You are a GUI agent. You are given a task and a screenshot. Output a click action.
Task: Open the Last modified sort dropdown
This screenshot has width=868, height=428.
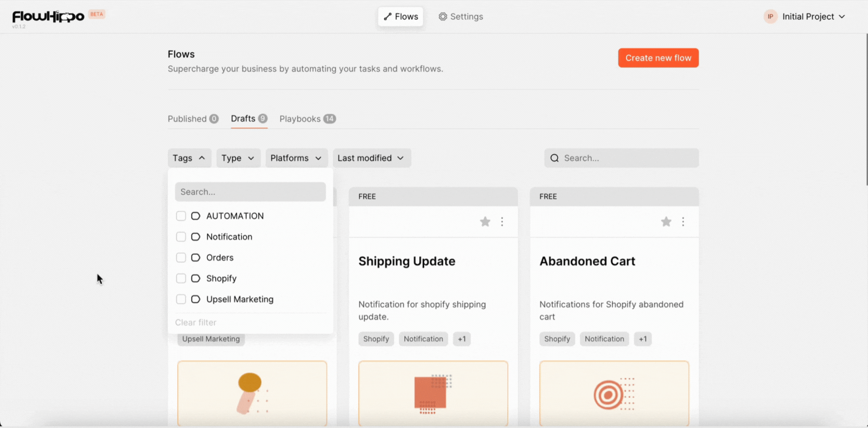371,158
